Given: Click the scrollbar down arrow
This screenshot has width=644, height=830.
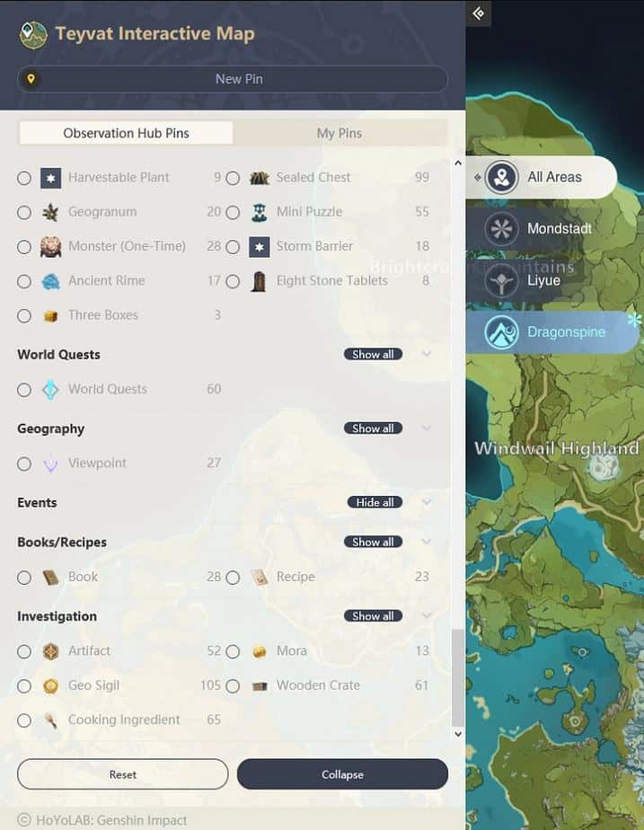Looking at the screenshot, I should point(458,734).
